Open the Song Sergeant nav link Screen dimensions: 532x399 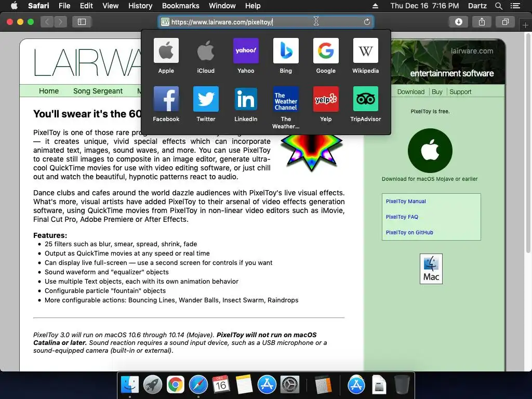coord(98,91)
